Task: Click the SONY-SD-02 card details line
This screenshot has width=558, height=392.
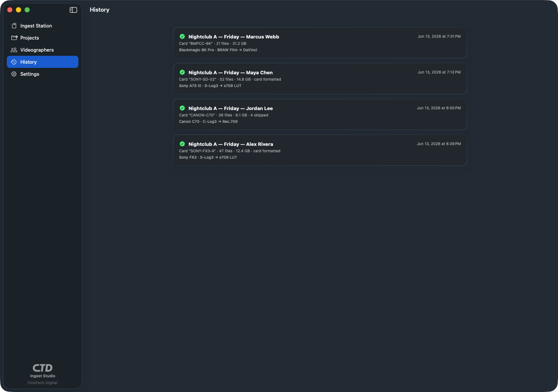Action: (x=230, y=80)
